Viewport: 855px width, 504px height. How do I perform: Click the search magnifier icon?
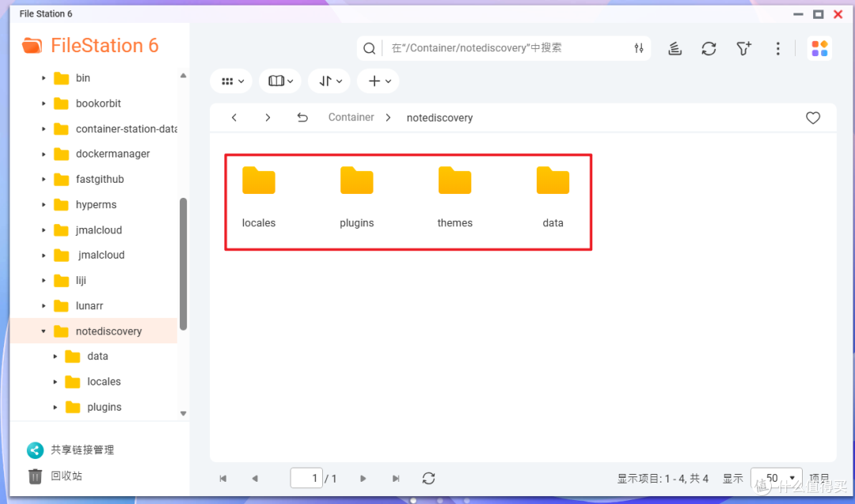(369, 48)
